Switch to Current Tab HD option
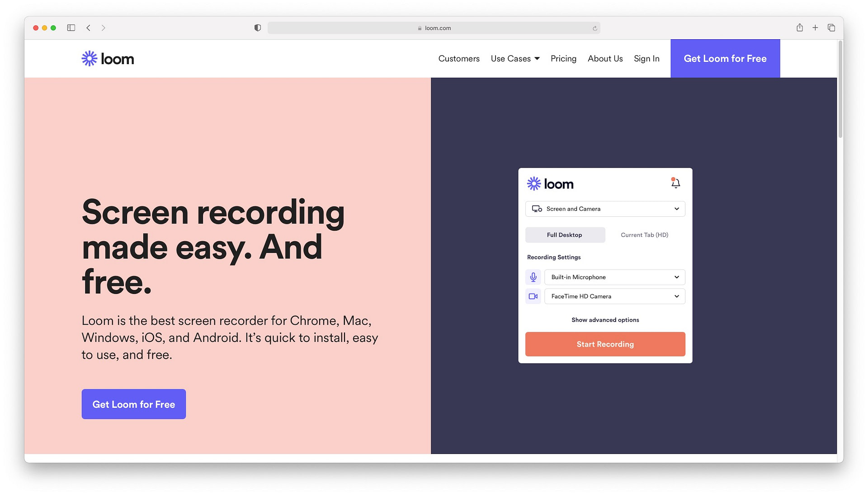868x495 pixels. tap(644, 235)
